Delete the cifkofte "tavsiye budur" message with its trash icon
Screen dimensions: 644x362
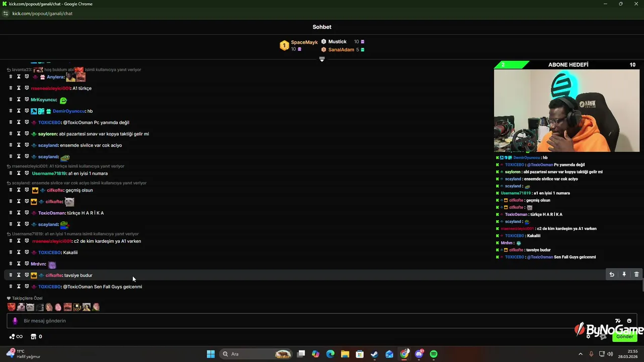click(x=636, y=275)
